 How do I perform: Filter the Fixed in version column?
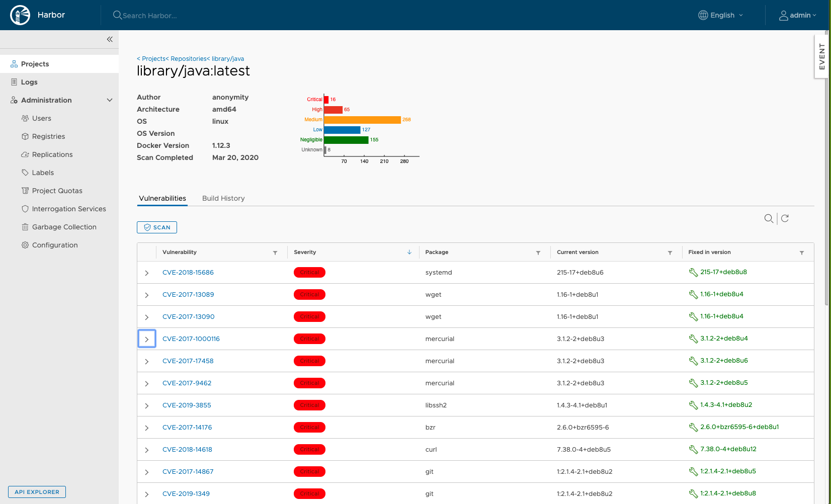click(x=801, y=253)
